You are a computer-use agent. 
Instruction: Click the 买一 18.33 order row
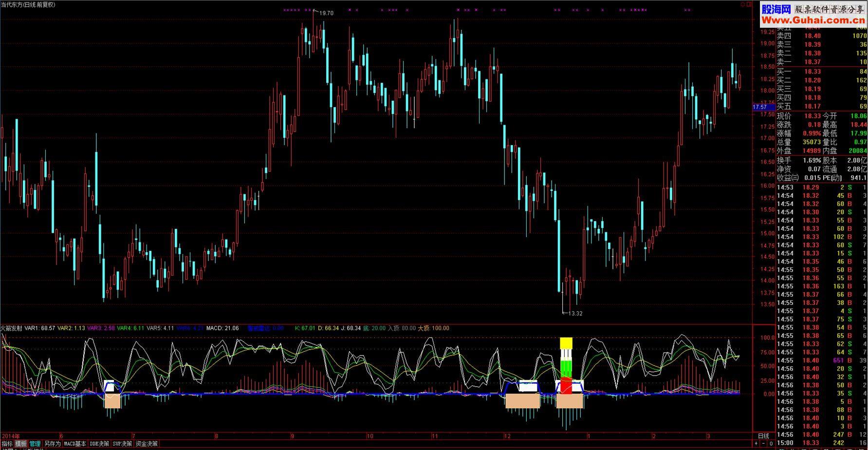tap(822, 72)
